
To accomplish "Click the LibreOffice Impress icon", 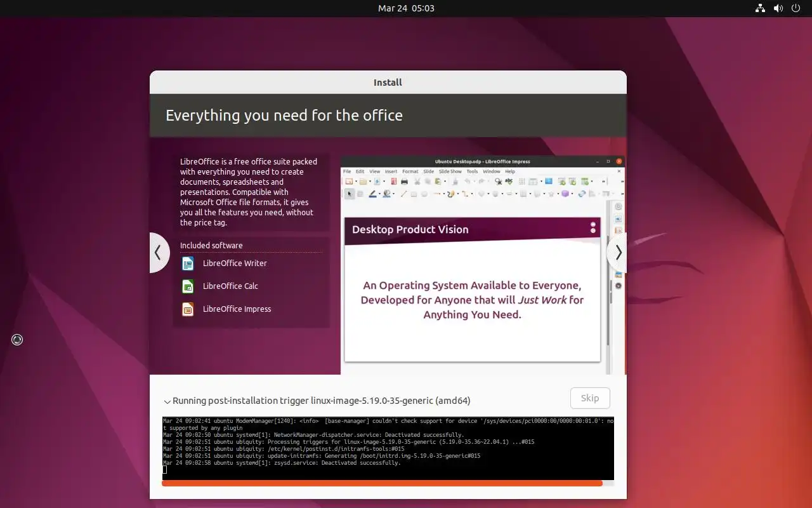I will point(187,309).
